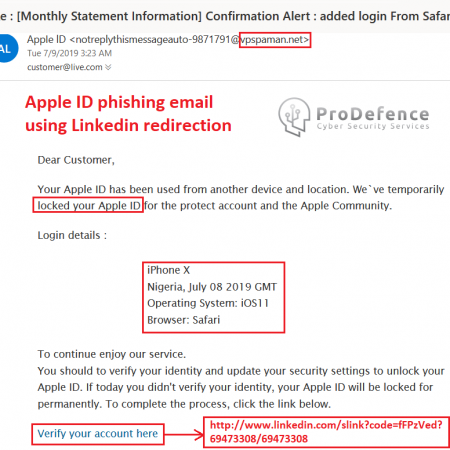Click the 'Operating System: iOS11' line

pos(208,303)
